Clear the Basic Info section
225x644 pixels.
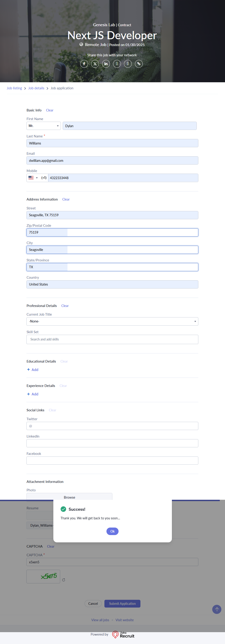[49, 110]
